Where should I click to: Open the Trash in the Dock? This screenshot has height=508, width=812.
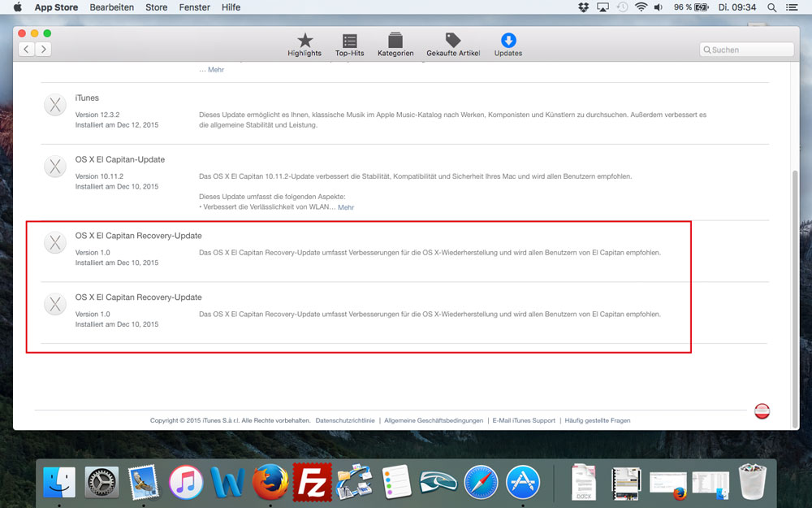coord(753,482)
